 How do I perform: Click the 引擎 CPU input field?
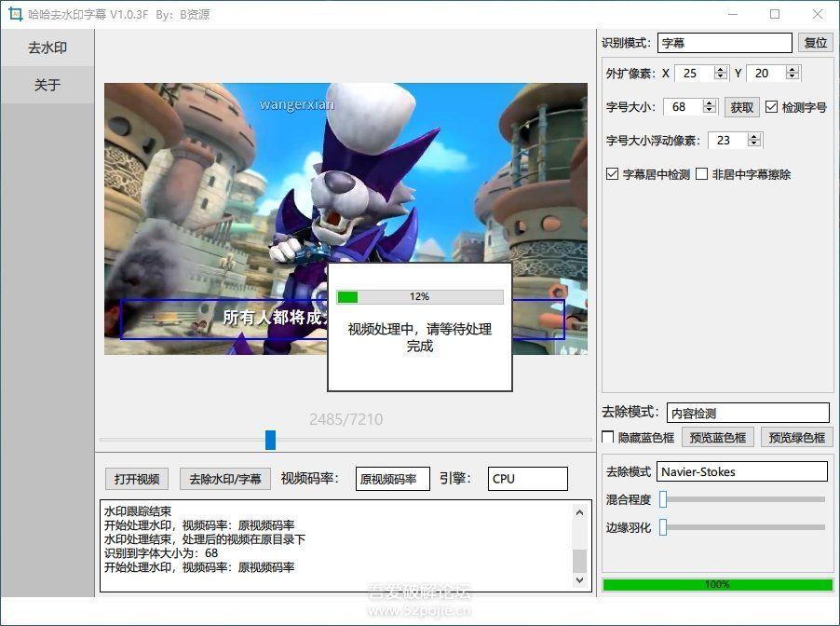coord(527,478)
